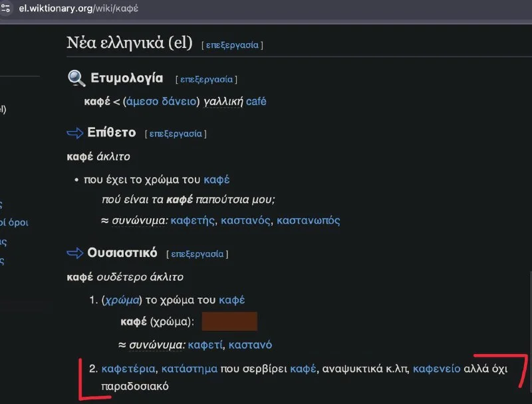This screenshot has height=404, width=532.
Task: Open the synonym καφετής link
Action: click(193, 220)
